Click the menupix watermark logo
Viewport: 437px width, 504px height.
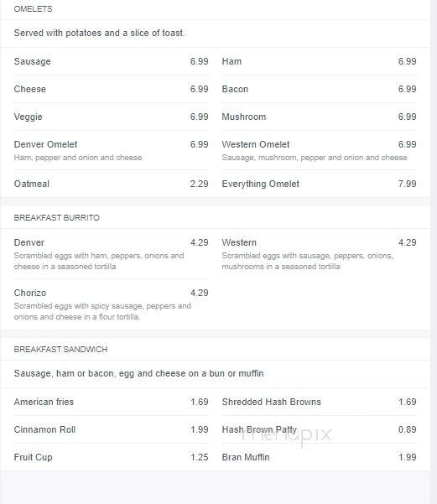point(286,436)
